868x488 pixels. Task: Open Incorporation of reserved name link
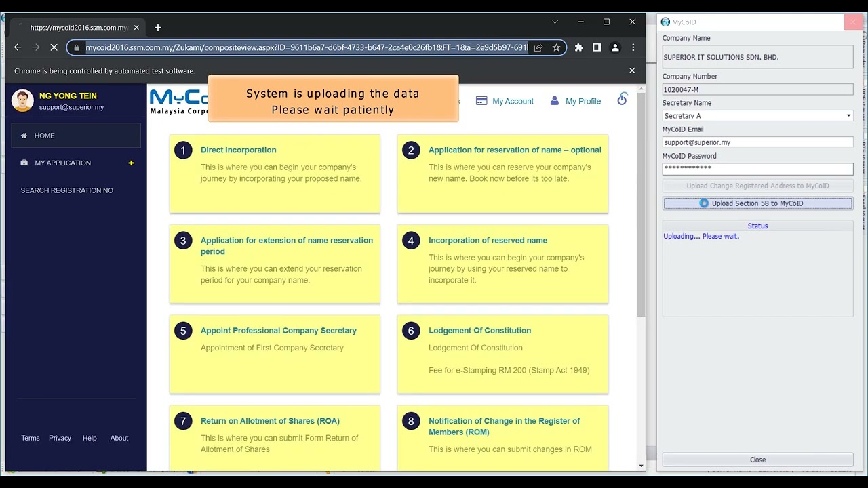(488, 240)
